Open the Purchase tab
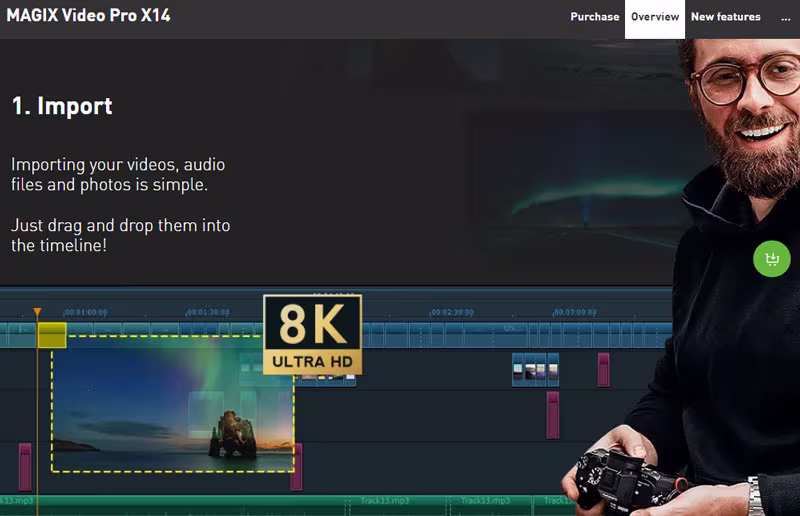 pos(594,17)
